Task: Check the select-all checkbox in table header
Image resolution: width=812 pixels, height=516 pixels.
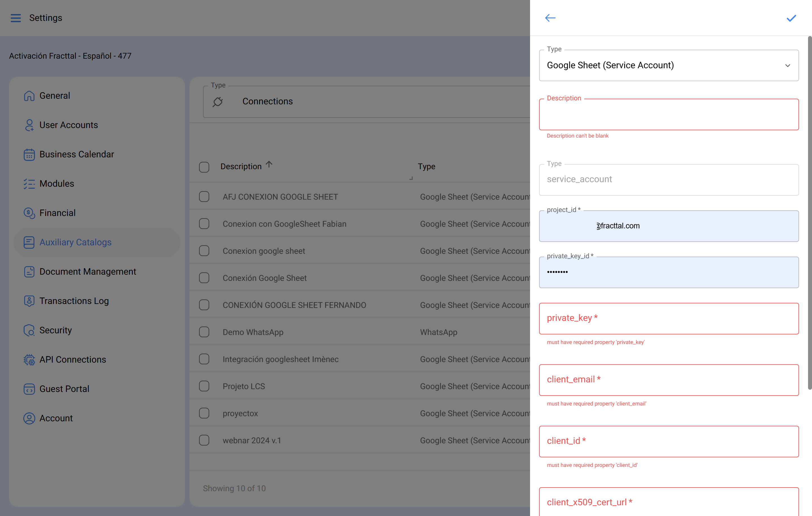Action: (204, 167)
